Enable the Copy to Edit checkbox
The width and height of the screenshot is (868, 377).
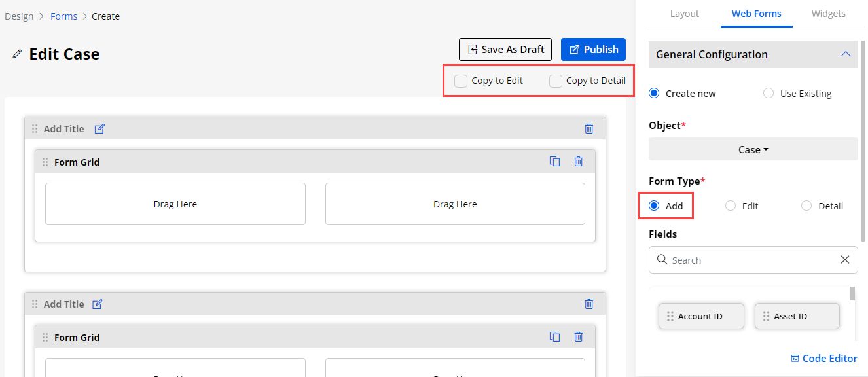[461, 81]
